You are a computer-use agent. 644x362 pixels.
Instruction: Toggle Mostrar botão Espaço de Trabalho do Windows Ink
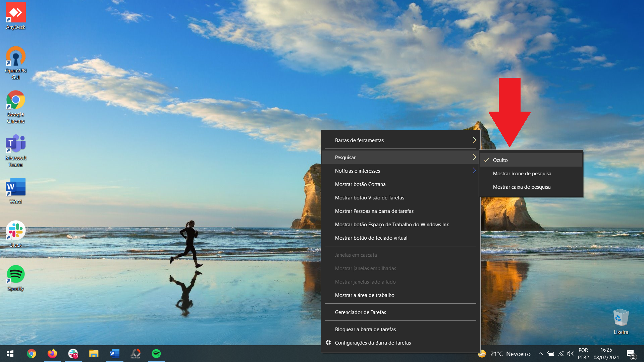(400, 224)
